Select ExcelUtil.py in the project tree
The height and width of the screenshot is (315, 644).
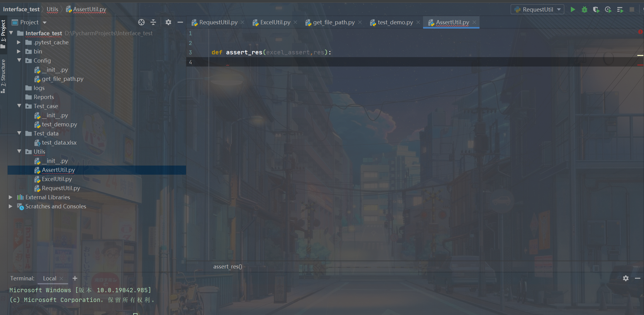click(57, 179)
